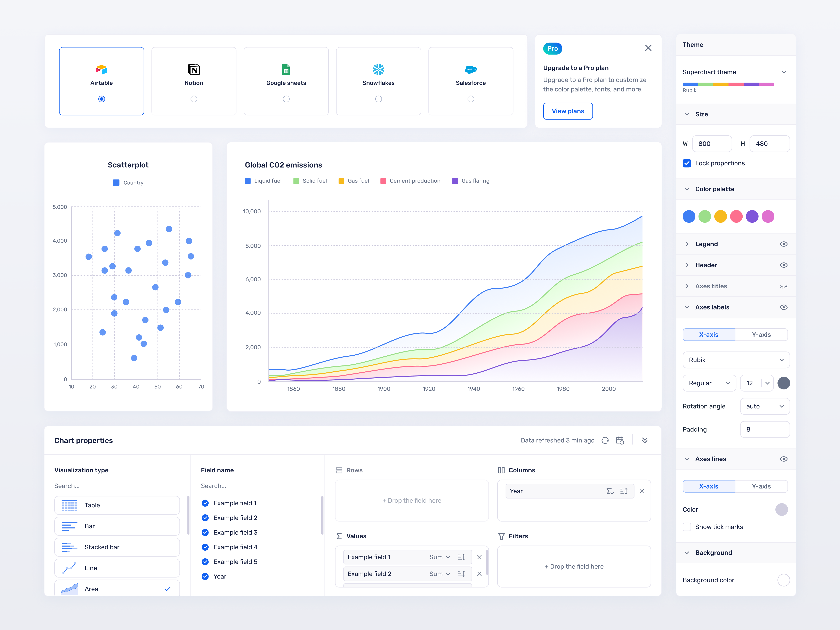Click the Salesforce cloud logo icon
Image resolution: width=840 pixels, height=630 pixels.
point(470,70)
